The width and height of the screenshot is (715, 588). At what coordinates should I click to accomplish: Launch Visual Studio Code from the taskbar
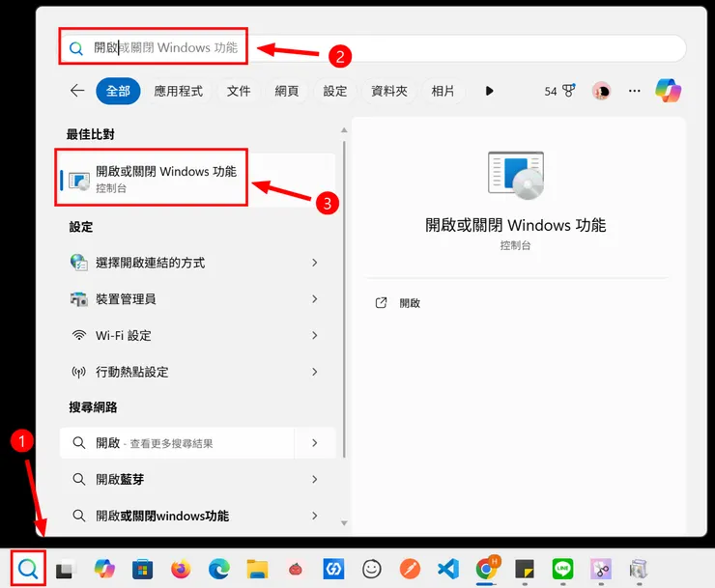click(x=448, y=569)
